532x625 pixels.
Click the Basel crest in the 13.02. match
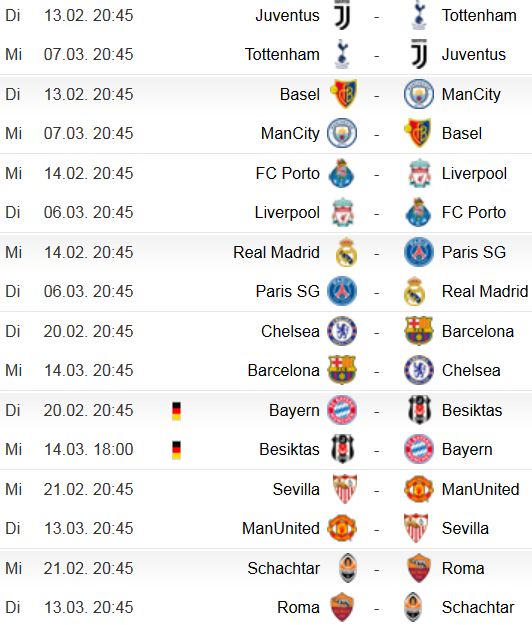click(x=342, y=94)
